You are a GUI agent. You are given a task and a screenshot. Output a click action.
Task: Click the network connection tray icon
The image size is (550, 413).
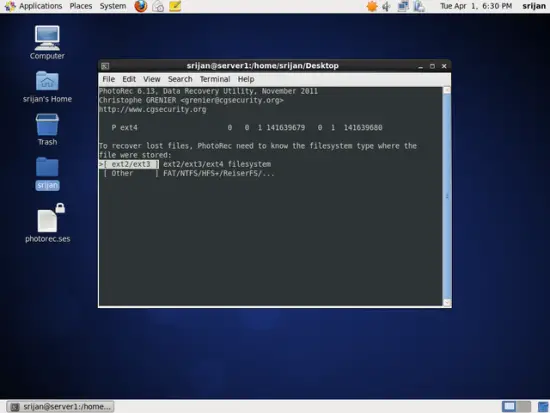point(403,6)
